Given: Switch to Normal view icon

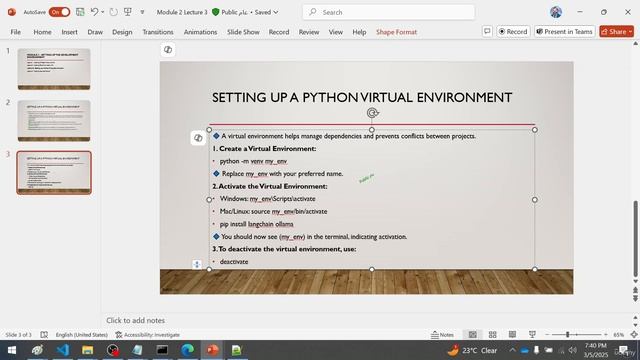Looking at the screenshot, I should [472, 335].
